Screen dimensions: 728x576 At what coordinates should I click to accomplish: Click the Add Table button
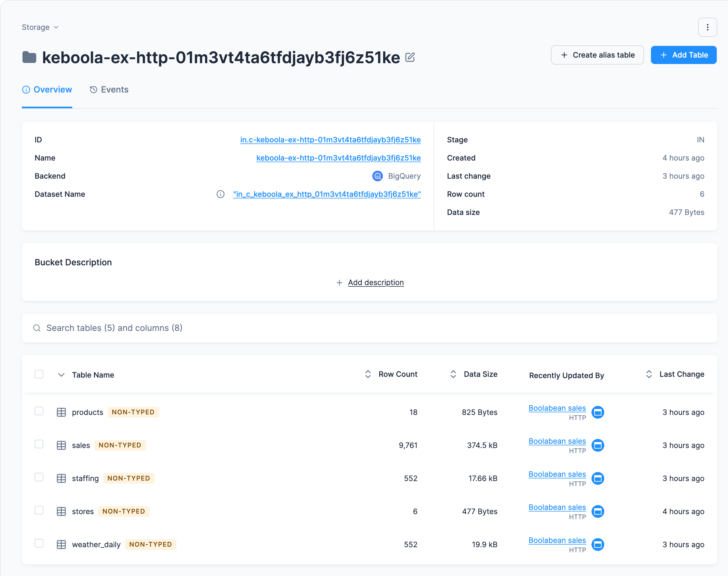click(683, 55)
